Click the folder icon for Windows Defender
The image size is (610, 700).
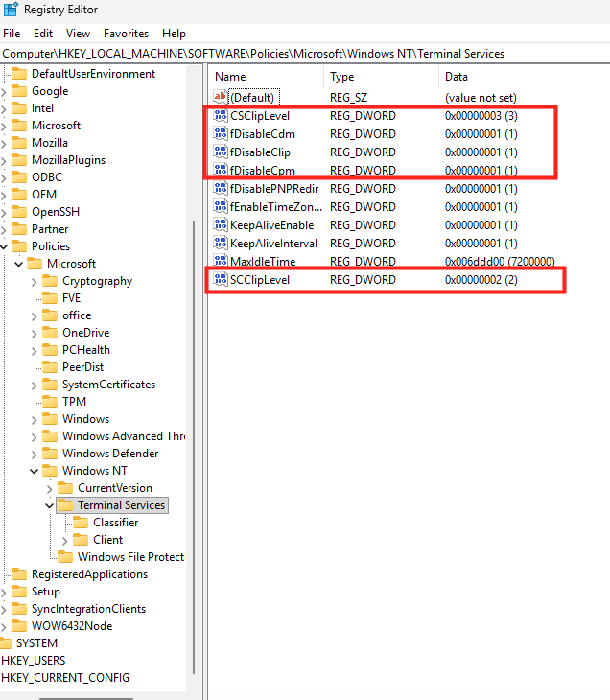50,454
